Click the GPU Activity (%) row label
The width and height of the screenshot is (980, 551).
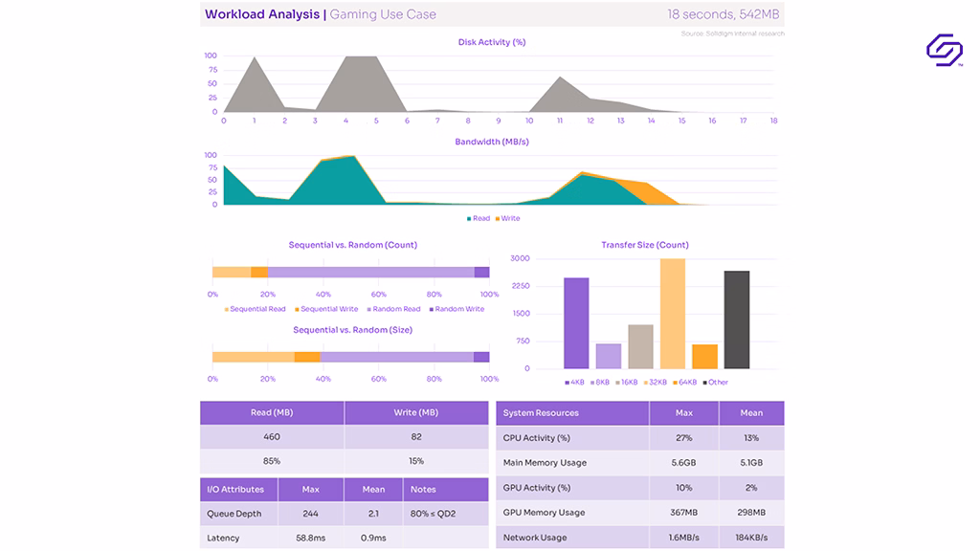click(537, 488)
